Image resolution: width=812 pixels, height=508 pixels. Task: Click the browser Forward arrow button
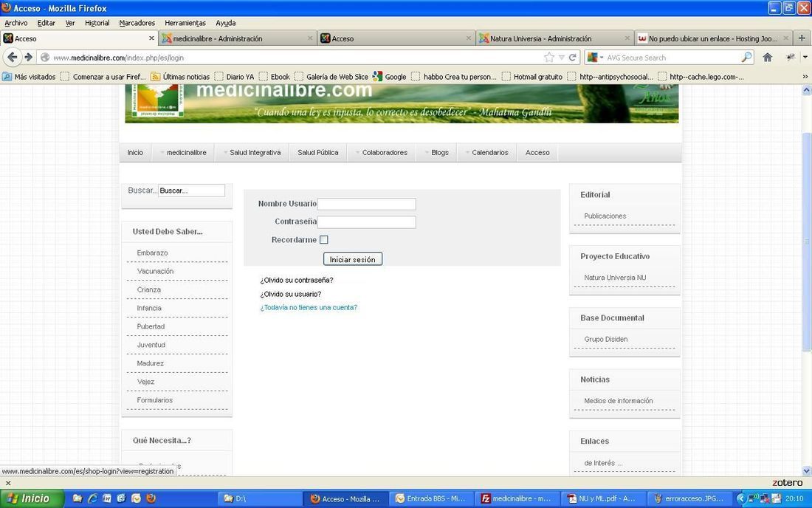coord(29,58)
